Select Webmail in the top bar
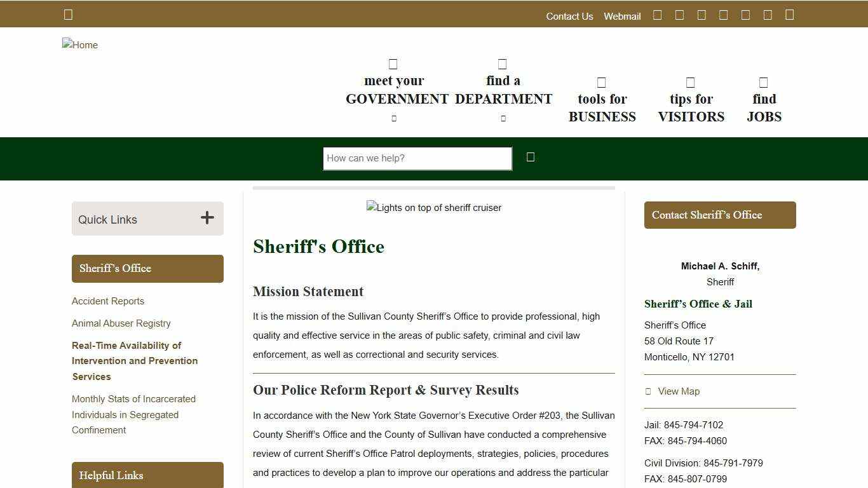Screen dimensions: 868x488 pyautogui.click(x=622, y=16)
